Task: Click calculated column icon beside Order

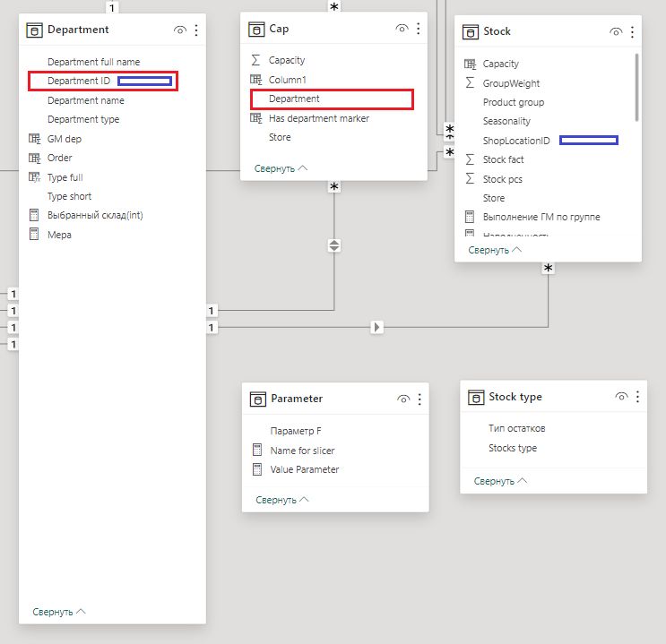Action: tap(34, 158)
